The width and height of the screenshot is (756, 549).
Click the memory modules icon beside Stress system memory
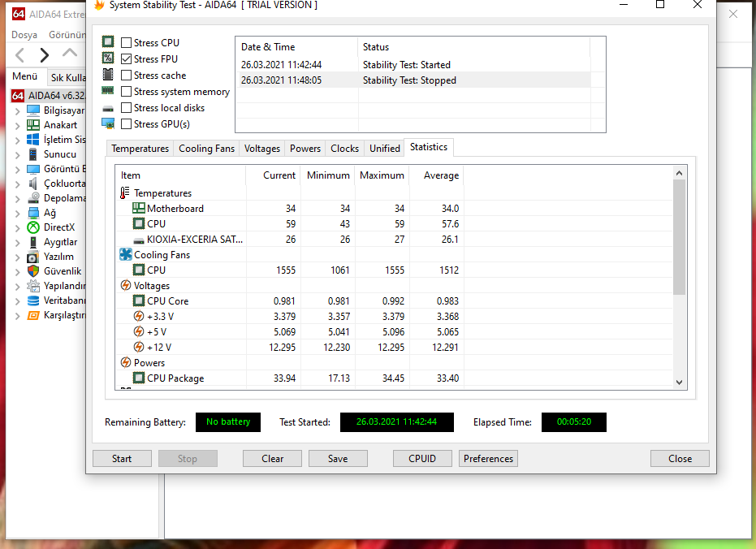[x=108, y=91]
